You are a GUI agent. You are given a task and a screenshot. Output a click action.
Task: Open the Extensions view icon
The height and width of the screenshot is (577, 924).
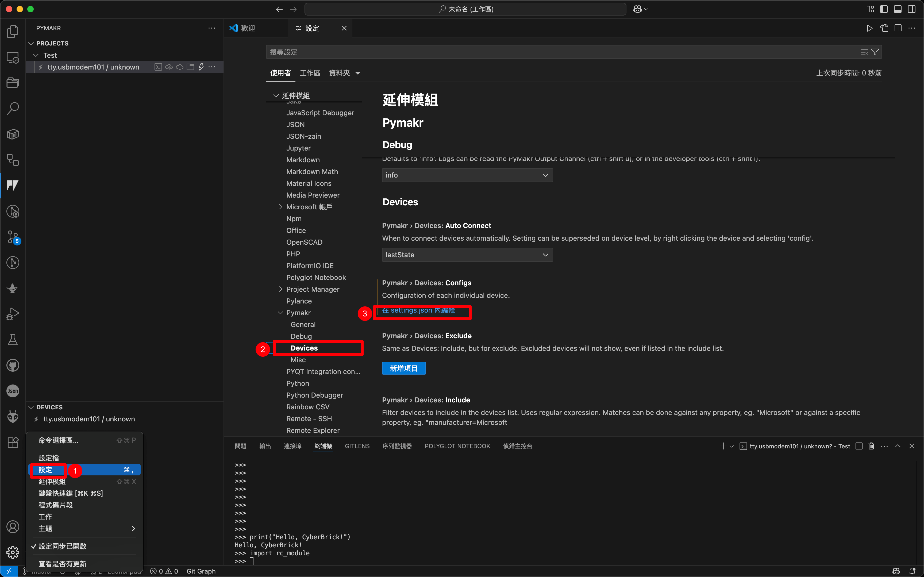(13, 442)
